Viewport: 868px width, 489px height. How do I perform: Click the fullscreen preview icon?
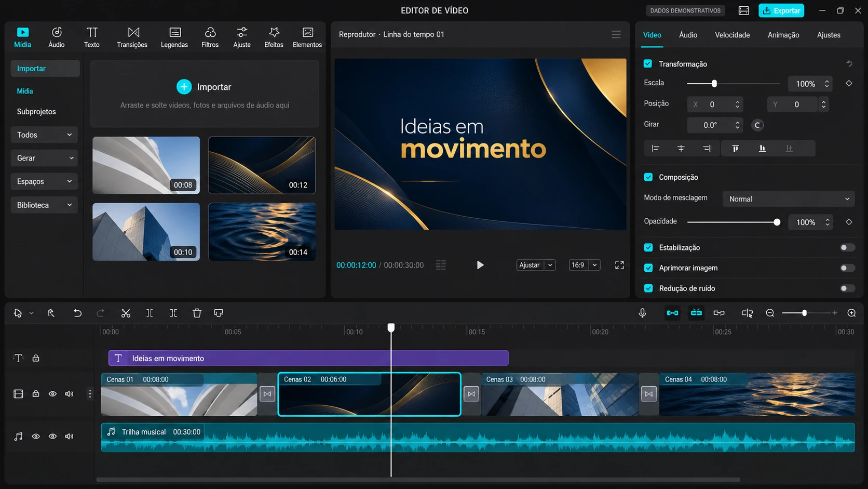click(x=619, y=265)
